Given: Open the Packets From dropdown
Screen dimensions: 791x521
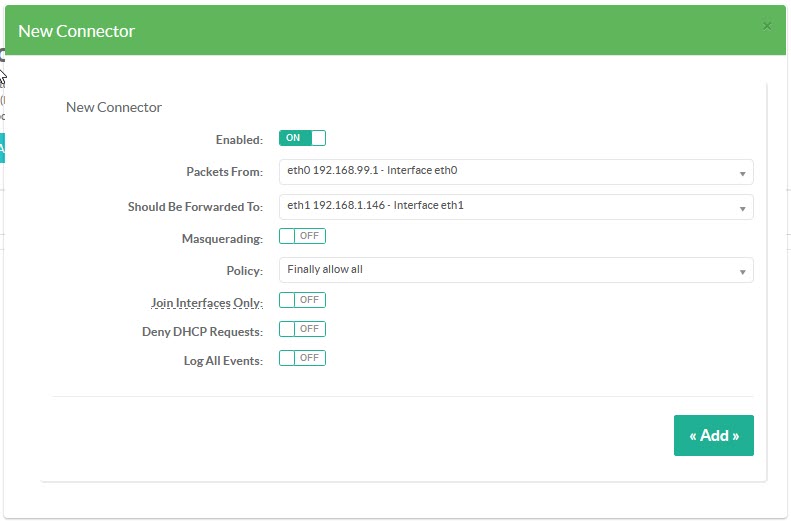Looking at the screenshot, I should pyautogui.click(x=515, y=172).
